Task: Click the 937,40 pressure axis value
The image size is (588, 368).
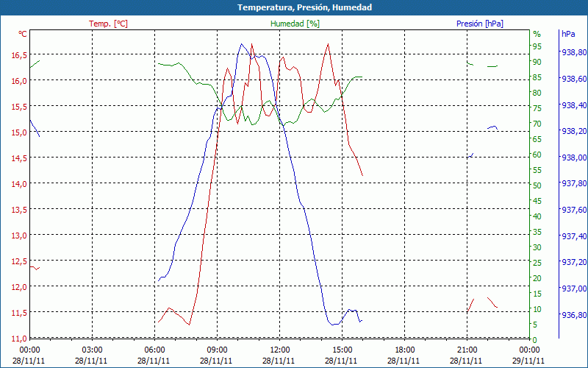Action: [x=574, y=236]
